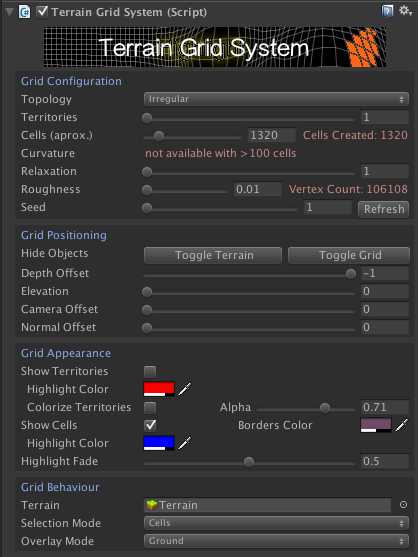The width and height of the screenshot is (418, 557).
Task: Click the 'Cells Created: 1320' text
Action: coord(355,135)
